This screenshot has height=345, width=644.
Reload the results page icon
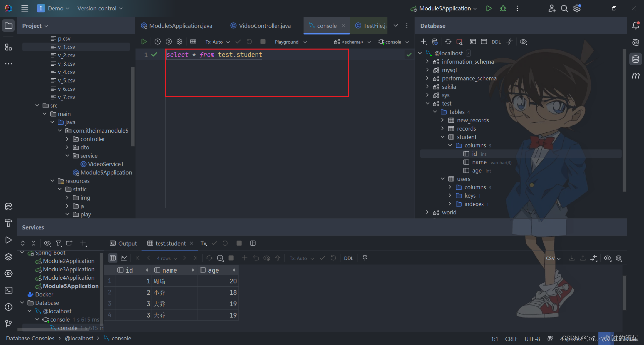pos(209,258)
